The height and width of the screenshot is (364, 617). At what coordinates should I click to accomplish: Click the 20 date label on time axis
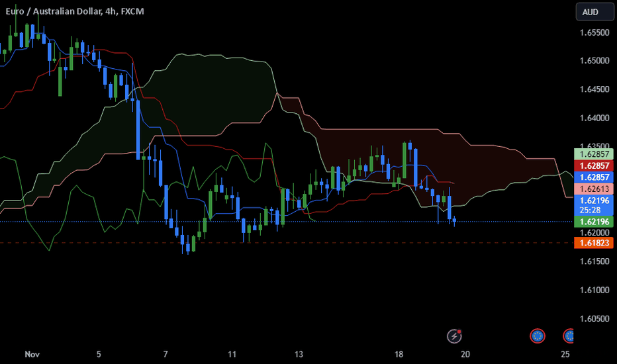465,354
